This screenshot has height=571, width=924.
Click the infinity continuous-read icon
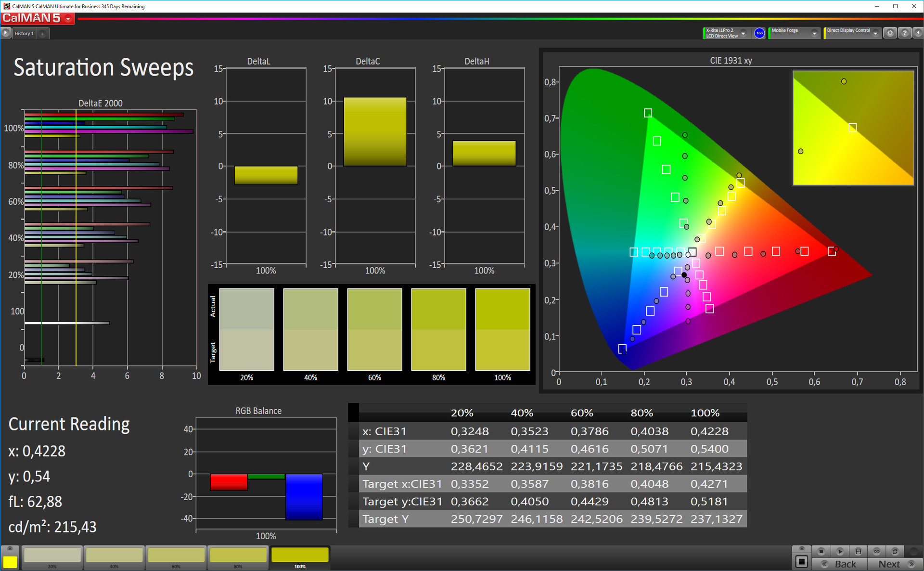pos(876,551)
